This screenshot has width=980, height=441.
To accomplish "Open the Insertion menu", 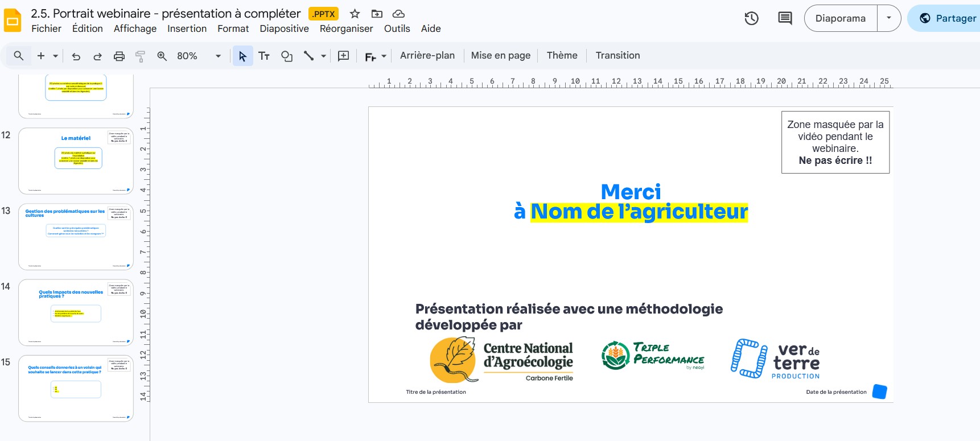I will point(187,28).
